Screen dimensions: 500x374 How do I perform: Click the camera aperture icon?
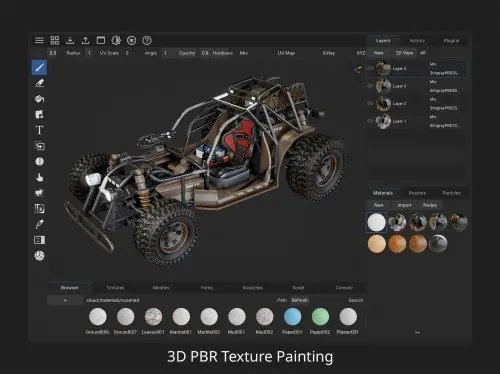click(x=132, y=40)
